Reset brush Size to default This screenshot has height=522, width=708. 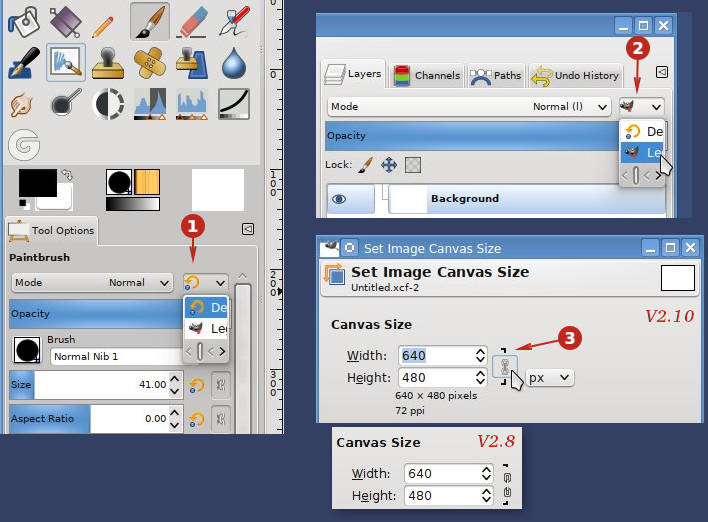(196, 385)
